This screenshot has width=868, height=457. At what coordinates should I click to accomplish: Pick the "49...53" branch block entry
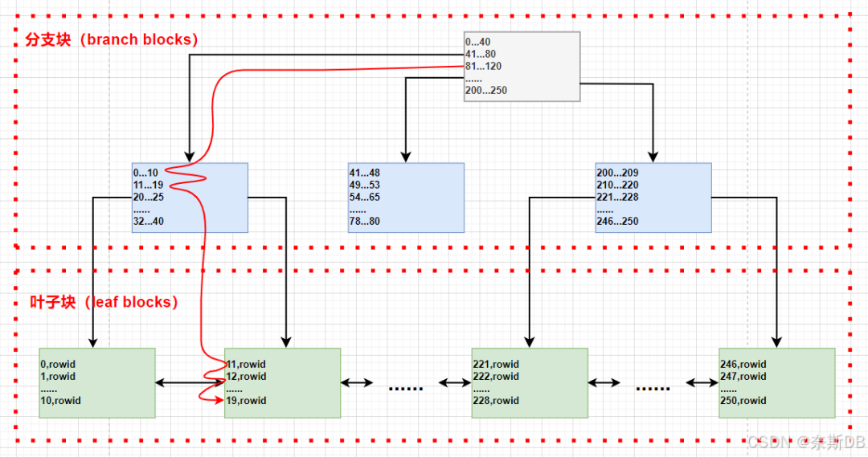pyautogui.click(x=365, y=186)
